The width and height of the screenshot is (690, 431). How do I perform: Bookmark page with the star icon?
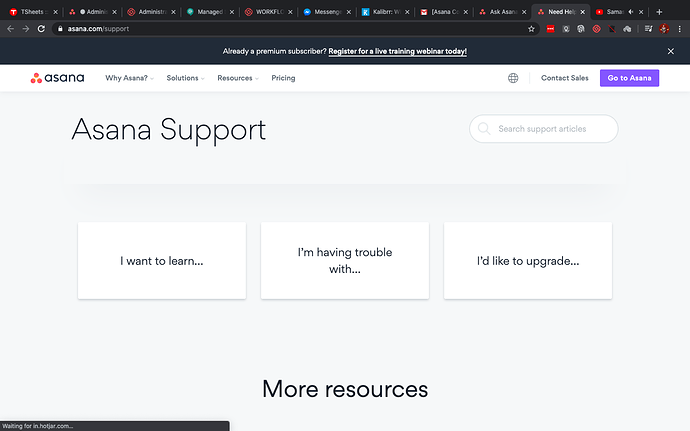pos(531,29)
